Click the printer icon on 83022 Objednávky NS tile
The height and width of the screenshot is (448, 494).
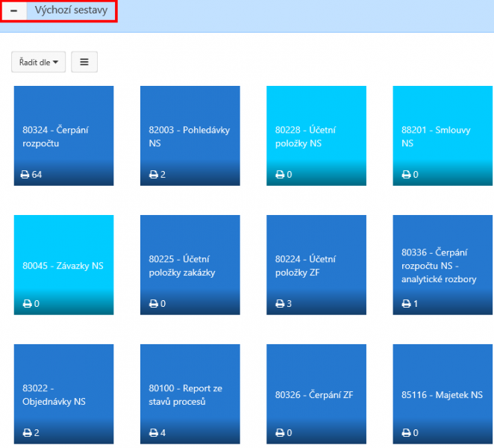pyautogui.click(x=27, y=432)
